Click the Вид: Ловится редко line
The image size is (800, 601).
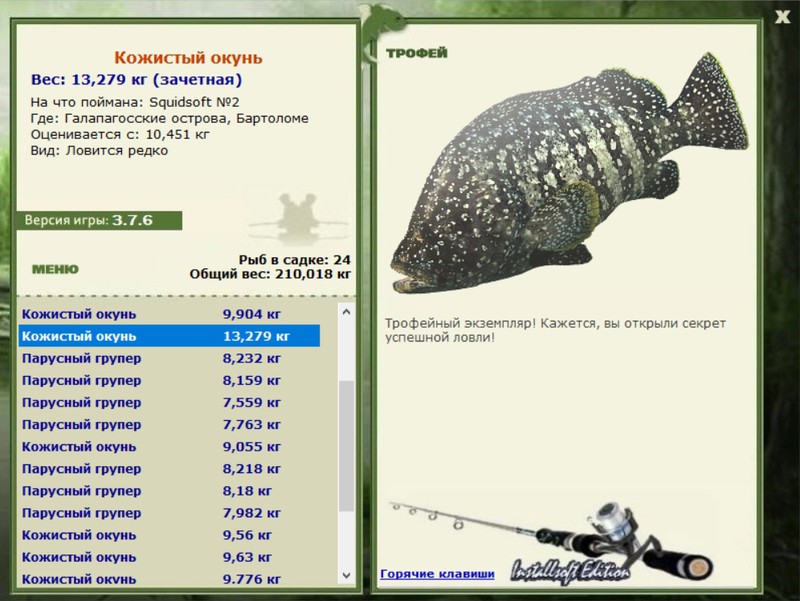99,151
